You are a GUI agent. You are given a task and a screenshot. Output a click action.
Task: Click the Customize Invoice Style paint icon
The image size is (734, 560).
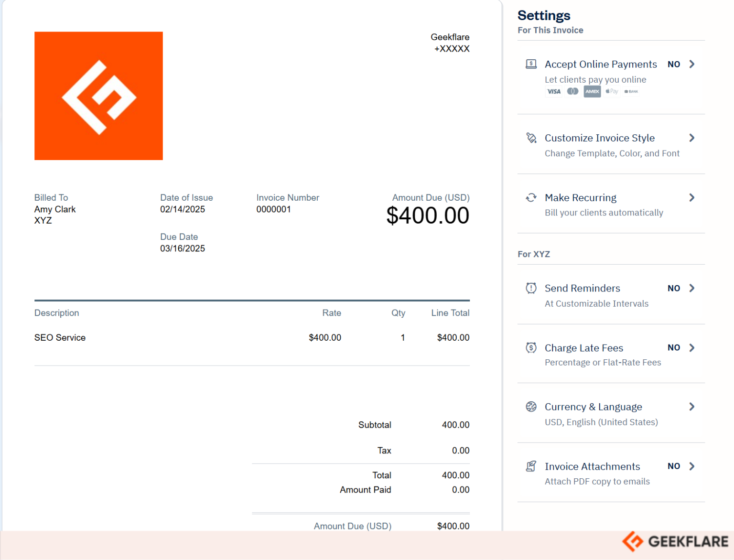pos(531,138)
